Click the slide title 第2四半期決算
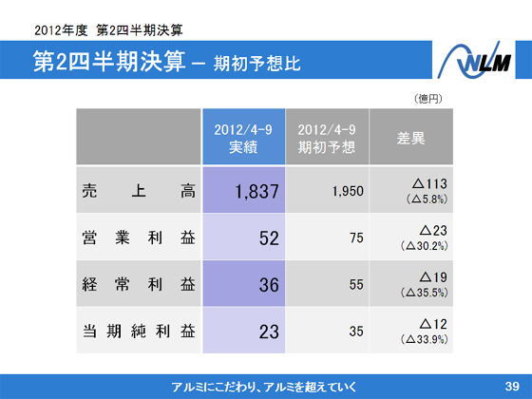The width and height of the screenshot is (532, 399). 109,62
